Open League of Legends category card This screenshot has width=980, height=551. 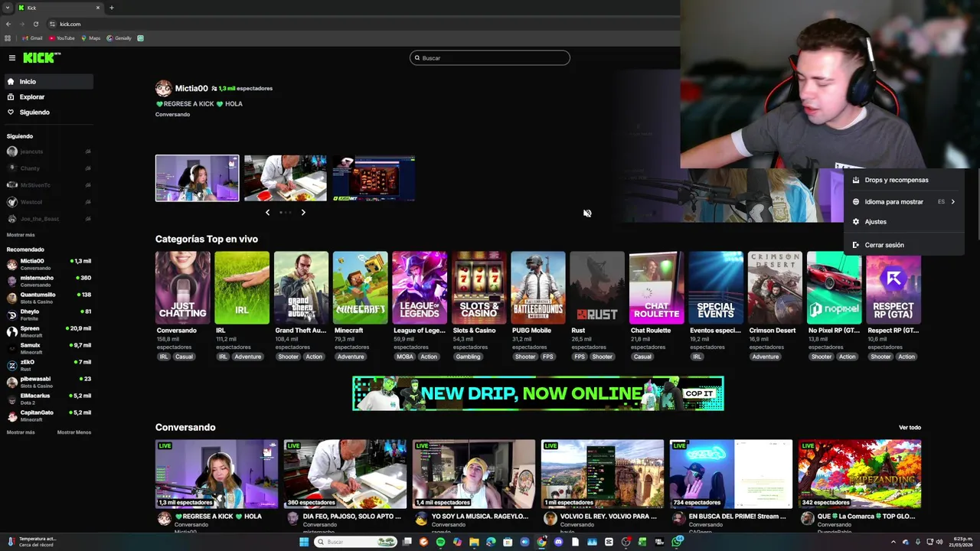tap(420, 288)
